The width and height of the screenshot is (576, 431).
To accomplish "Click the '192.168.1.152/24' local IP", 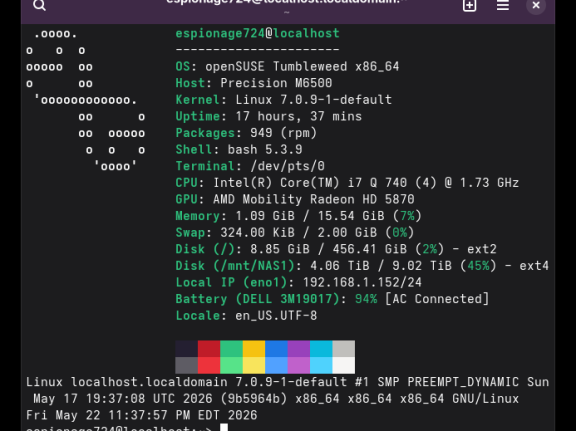I will [x=362, y=282].
